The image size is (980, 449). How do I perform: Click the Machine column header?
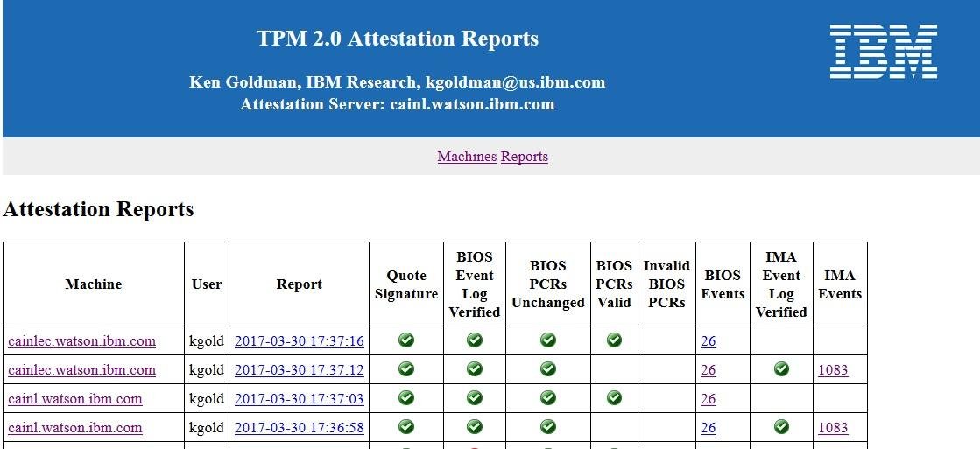click(x=93, y=284)
